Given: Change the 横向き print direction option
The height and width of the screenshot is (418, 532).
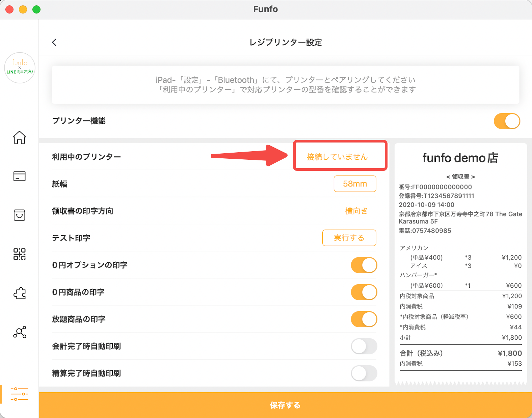Looking at the screenshot, I should (356, 211).
